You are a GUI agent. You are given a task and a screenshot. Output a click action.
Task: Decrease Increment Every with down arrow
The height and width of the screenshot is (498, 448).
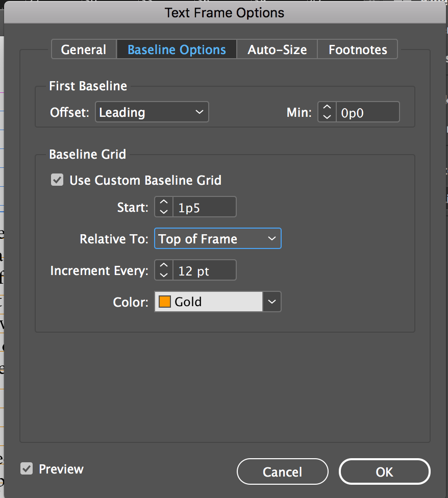163,275
